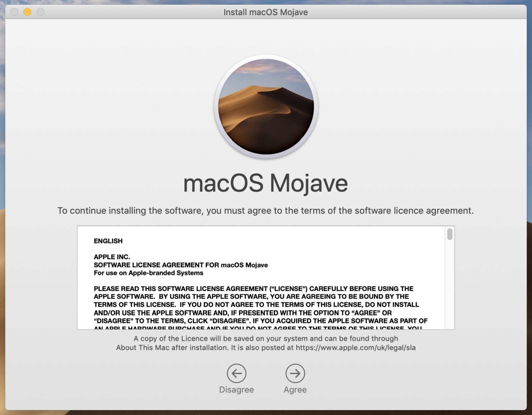Minimize the Install macOS Mojave window

click(27, 12)
